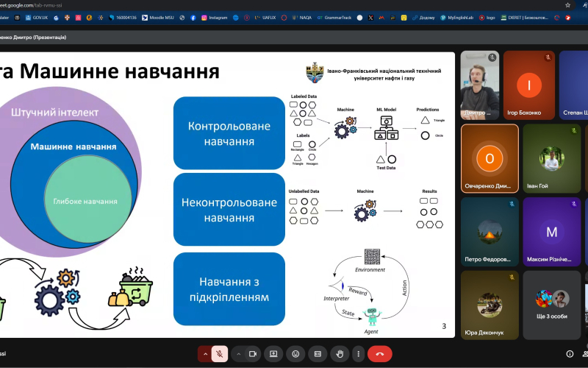This screenshot has width=588, height=368.
Task: Open the emoji reactions icon
Action: point(295,354)
